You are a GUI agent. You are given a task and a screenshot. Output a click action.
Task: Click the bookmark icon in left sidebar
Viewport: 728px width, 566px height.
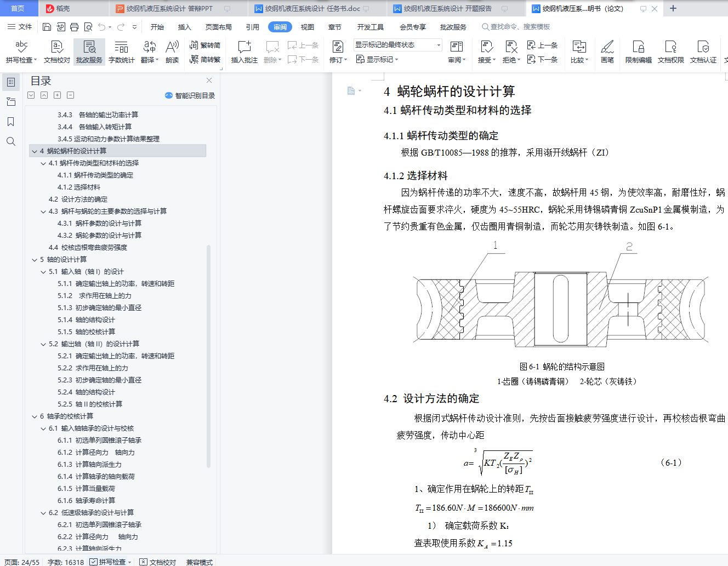(x=11, y=122)
